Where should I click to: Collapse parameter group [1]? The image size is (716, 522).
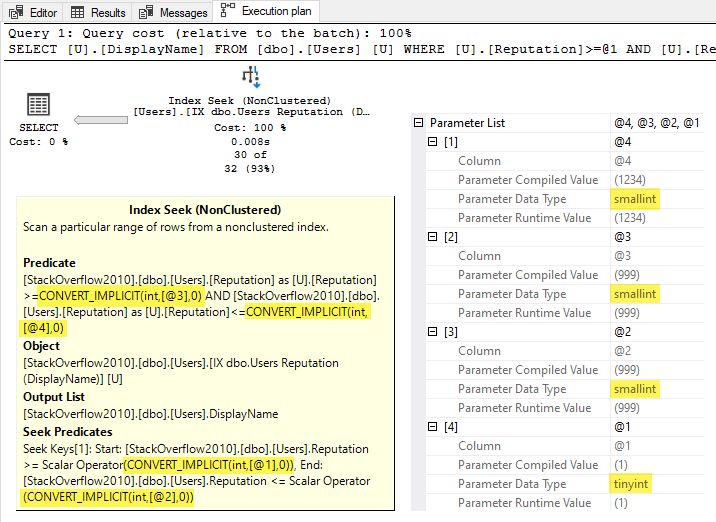tap(432, 142)
